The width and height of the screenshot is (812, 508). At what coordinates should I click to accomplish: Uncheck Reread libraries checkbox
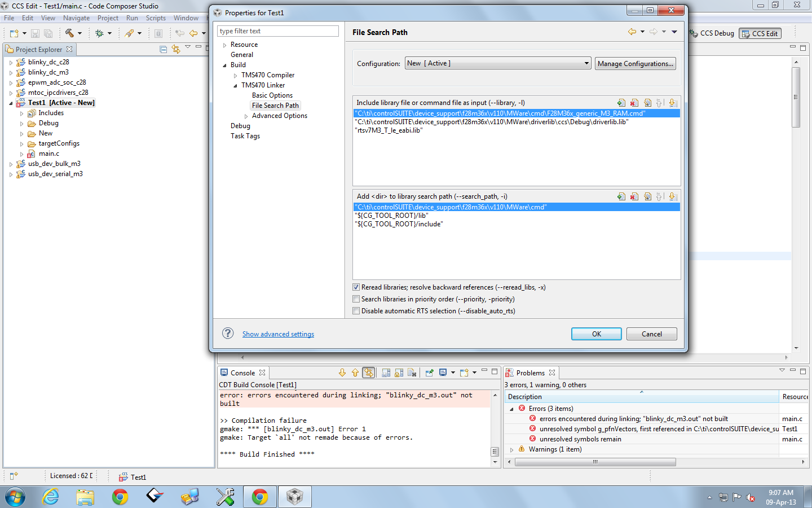tap(356, 287)
